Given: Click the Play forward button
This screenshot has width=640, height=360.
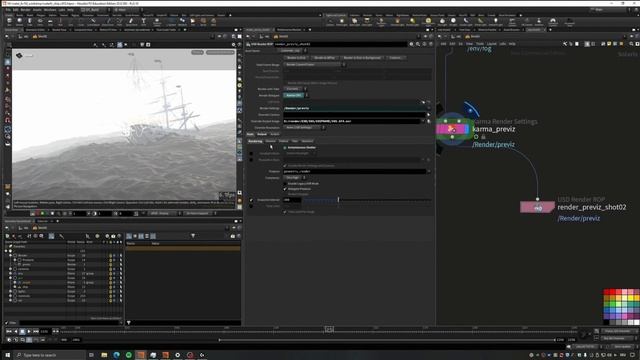Looking at the screenshot, I should 29,331.
